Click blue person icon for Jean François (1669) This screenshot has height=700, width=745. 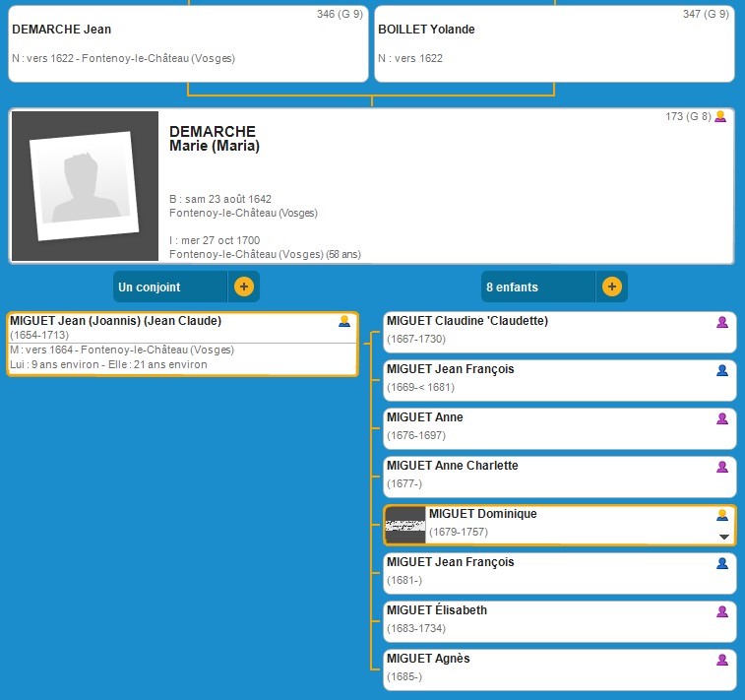pyautogui.click(x=722, y=370)
